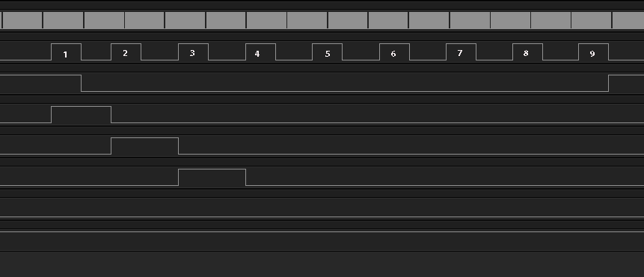Viewport: 644px width, 277px height.
Task: Click clock pulse number 1
Action: [x=66, y=52]
